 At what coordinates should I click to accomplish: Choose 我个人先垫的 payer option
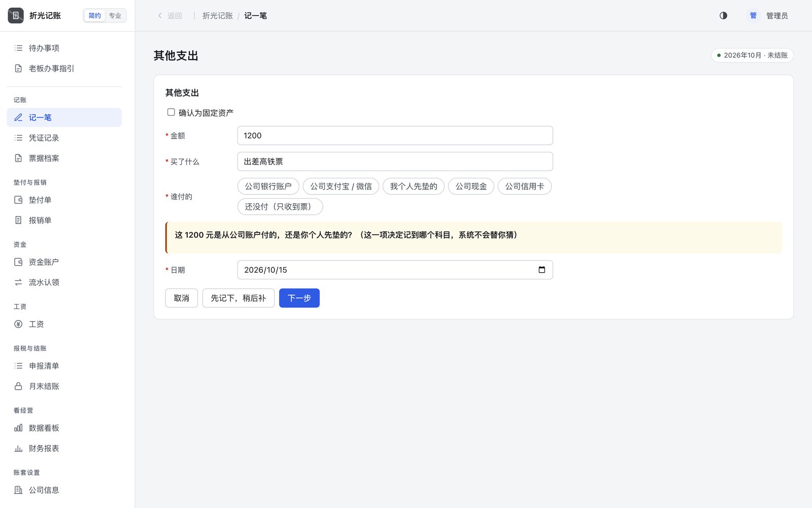tap(414, 186)
